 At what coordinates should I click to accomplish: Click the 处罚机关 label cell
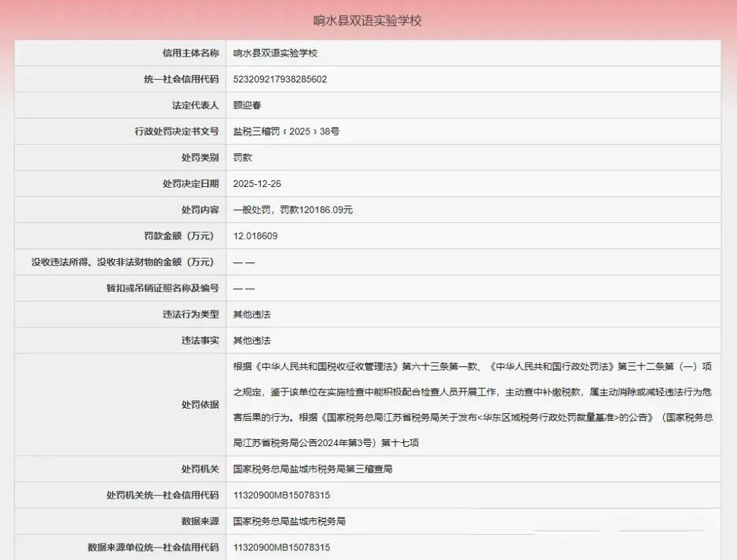coord(120,469)
